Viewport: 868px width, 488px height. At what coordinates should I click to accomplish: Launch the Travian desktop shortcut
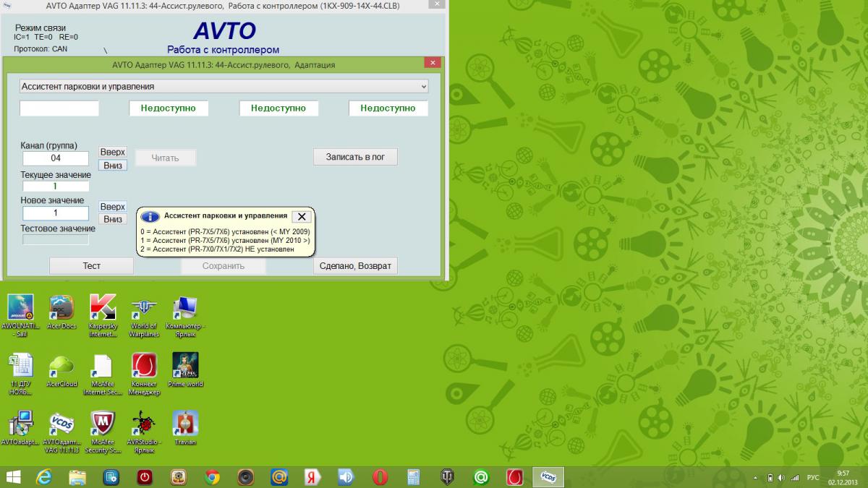point(185,424)
